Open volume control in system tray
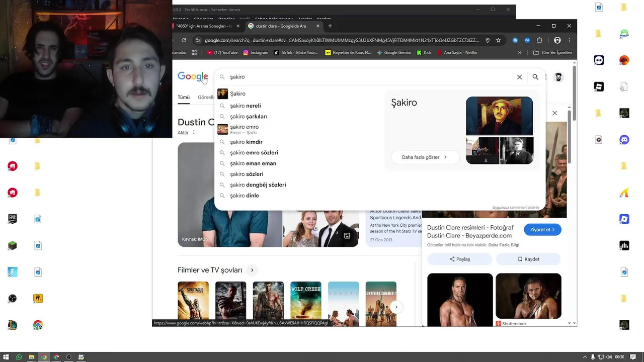The width and height of the screenshot is (644, 362). [x=609, y=357]
